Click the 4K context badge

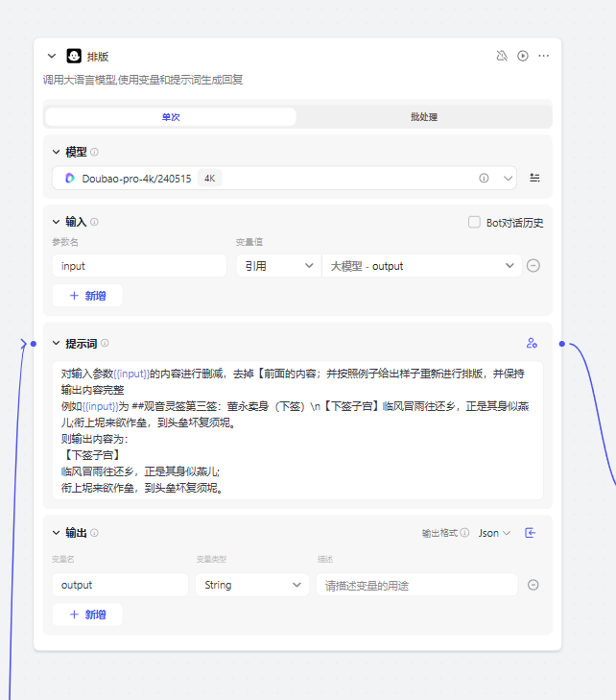coord(209,179)
